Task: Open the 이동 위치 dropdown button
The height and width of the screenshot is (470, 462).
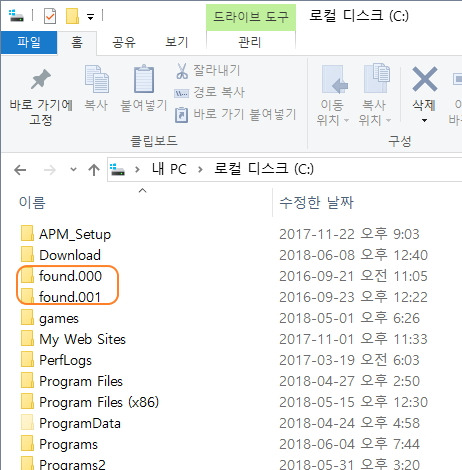Action: [333, 95]
